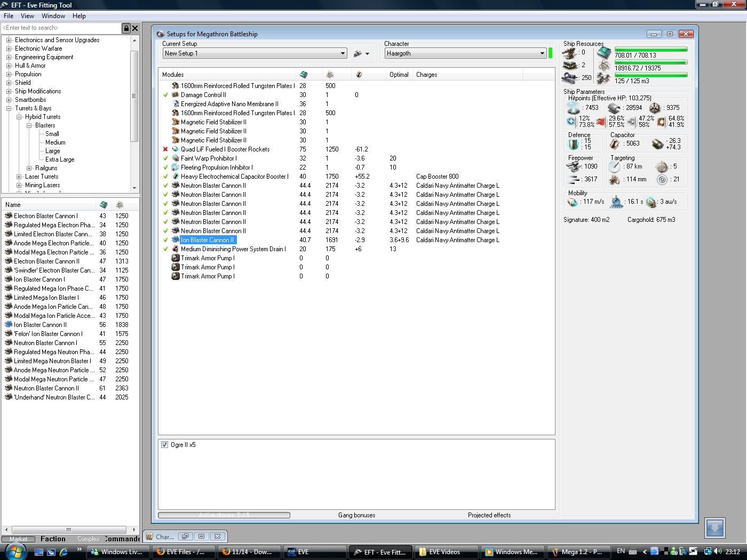Click the hull structure hitpoints icon
The width and height of the screenshot is (747, 560).
pos(655,108)
